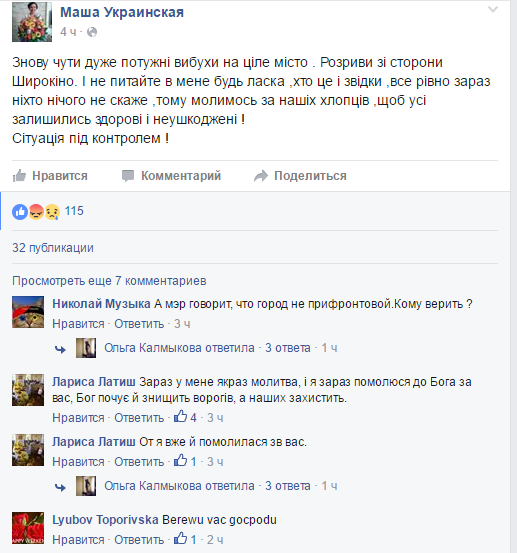View the 115 reactions count
Image resolution: width=517 pixels, height=553 pixels.
74,211
